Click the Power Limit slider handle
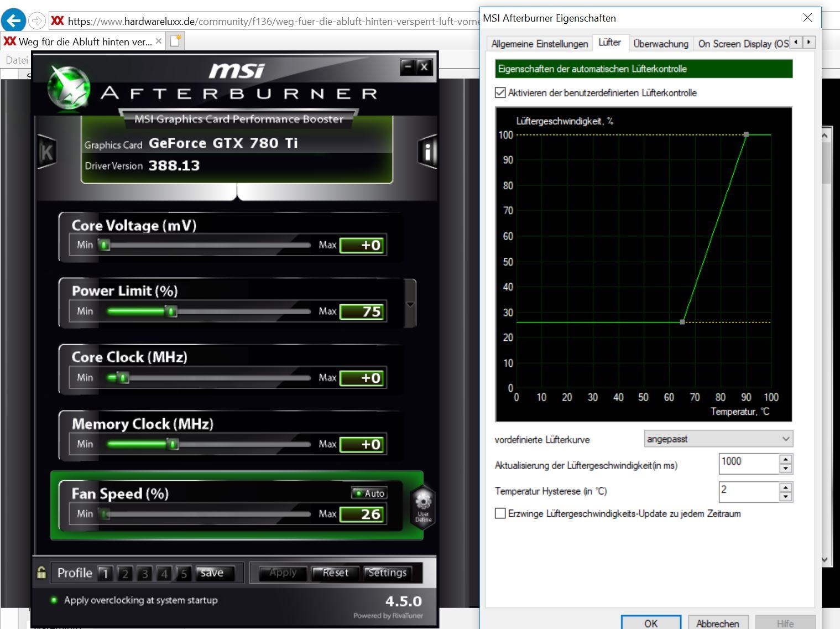840x629 pixels. (x=171, y=311)
